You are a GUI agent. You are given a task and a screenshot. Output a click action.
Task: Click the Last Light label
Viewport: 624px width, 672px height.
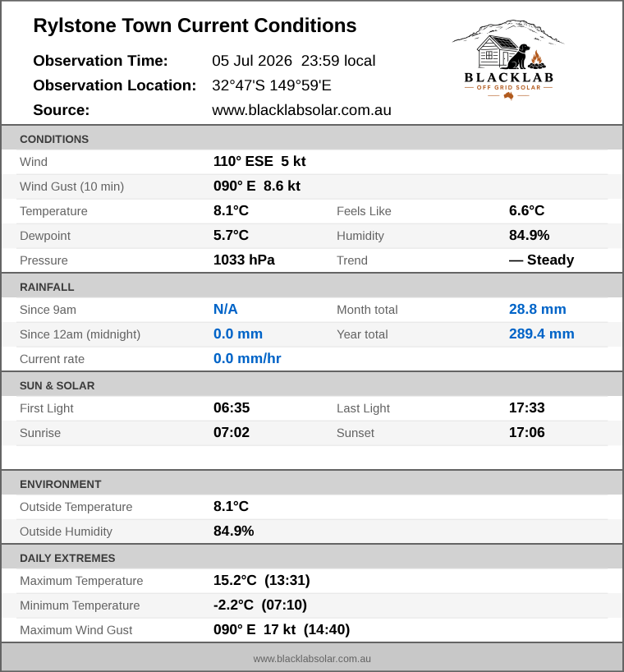[363, 409]
